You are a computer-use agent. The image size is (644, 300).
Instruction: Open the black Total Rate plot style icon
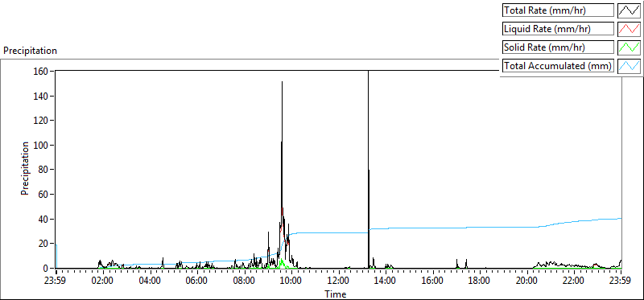coord(630,10)
